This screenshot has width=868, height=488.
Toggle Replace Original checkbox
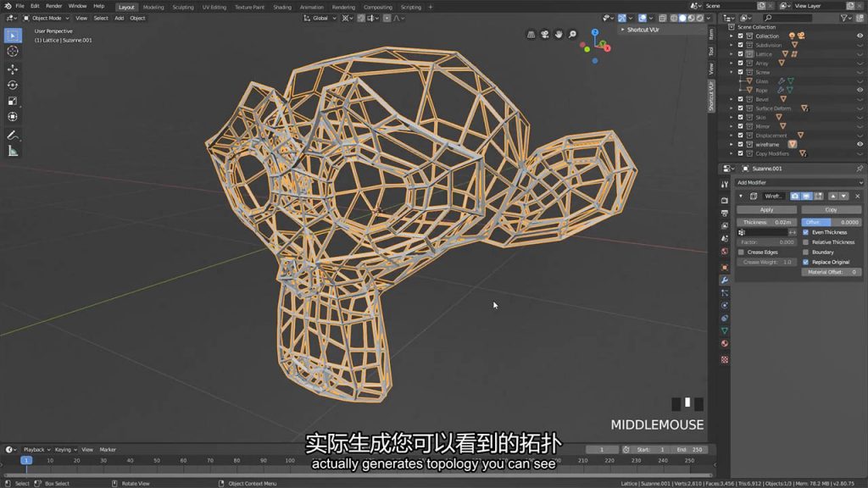(x=805, y=263)
